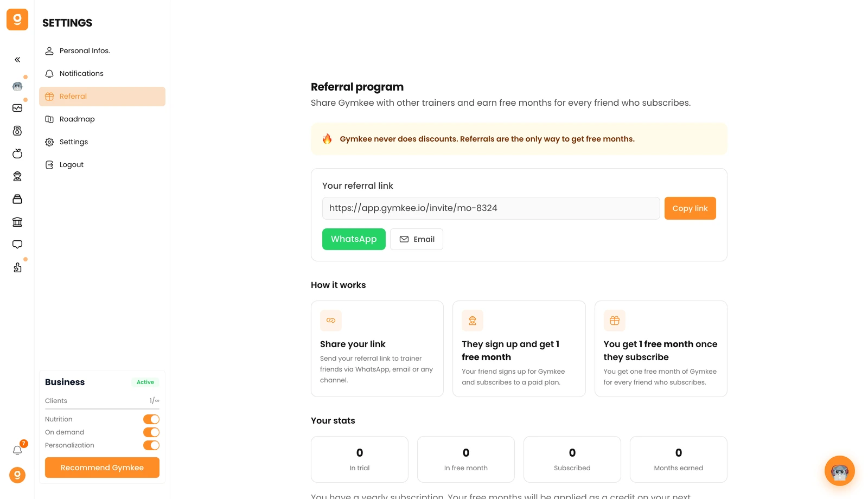This screenshot has width=868, height=499.
Task: Toggle the Personalization switch
Action: [151, 445]
